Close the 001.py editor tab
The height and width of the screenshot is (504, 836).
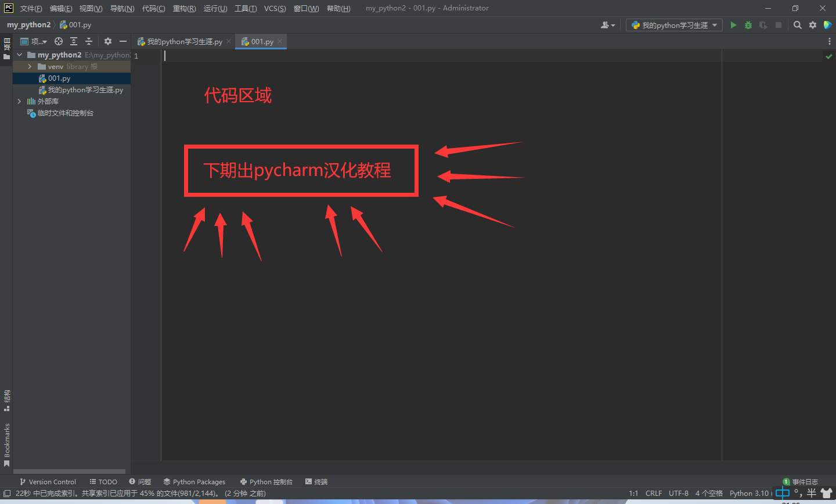pos(280,41)
